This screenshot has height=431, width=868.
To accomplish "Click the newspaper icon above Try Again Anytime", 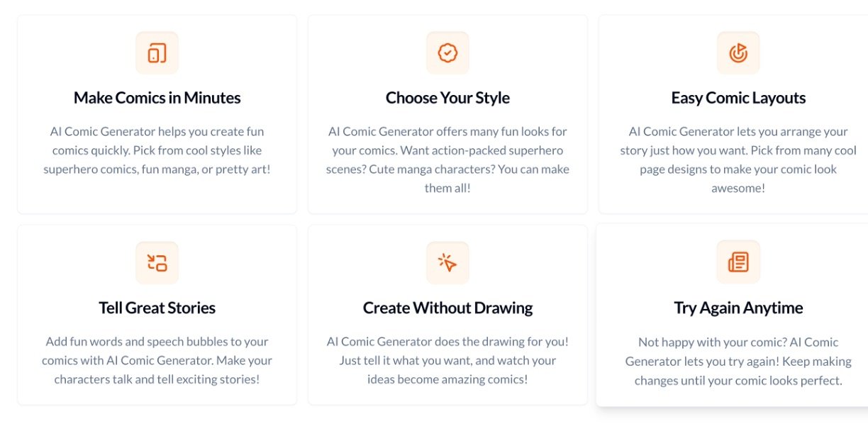I will (738, 262).
